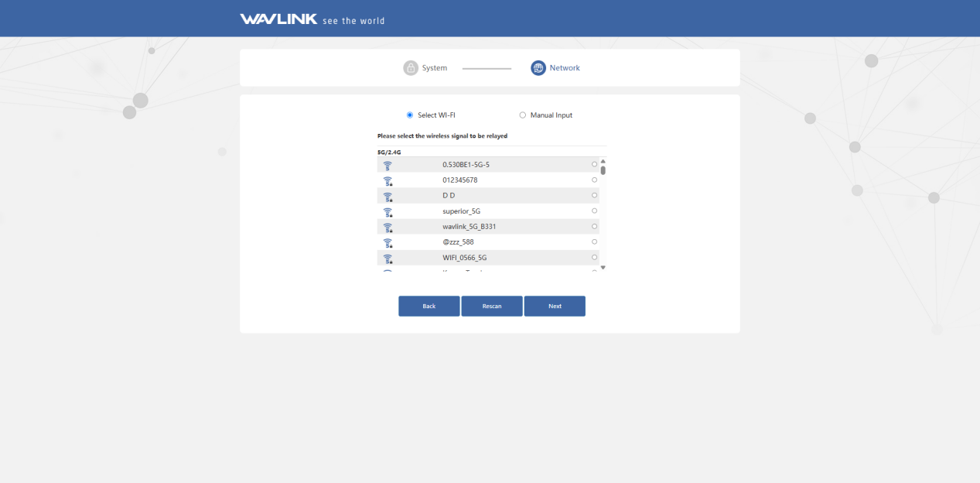The width and height of the screenshot is (980, 483).
Task: Go back with the Back button
Action: click(429, 307)
